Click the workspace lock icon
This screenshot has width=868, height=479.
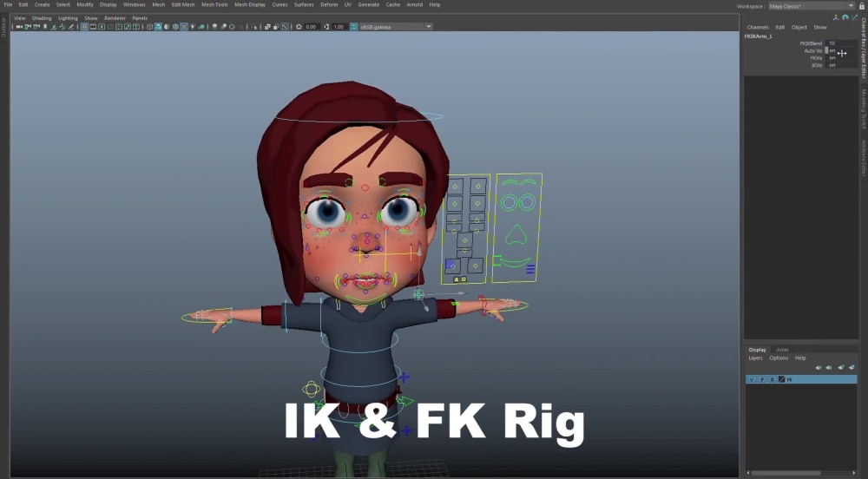coord(862,5)
